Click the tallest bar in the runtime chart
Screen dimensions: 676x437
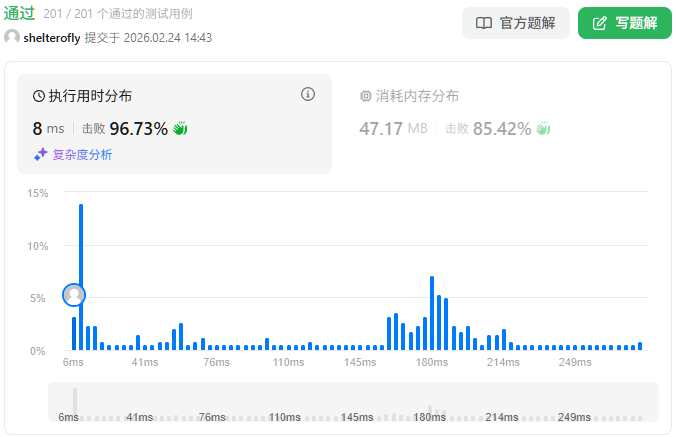coord(81,277)
